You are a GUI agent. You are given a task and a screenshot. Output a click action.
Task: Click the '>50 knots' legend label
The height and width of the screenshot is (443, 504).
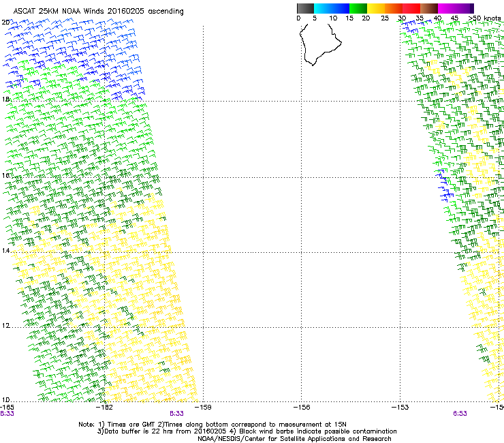pyautogui.click(x=484, y=18)
